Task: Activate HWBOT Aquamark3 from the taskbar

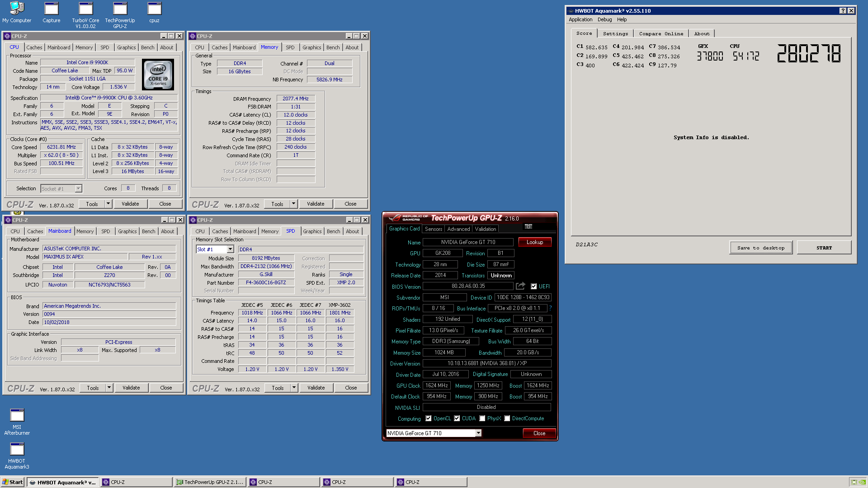Action: (62, 482)
